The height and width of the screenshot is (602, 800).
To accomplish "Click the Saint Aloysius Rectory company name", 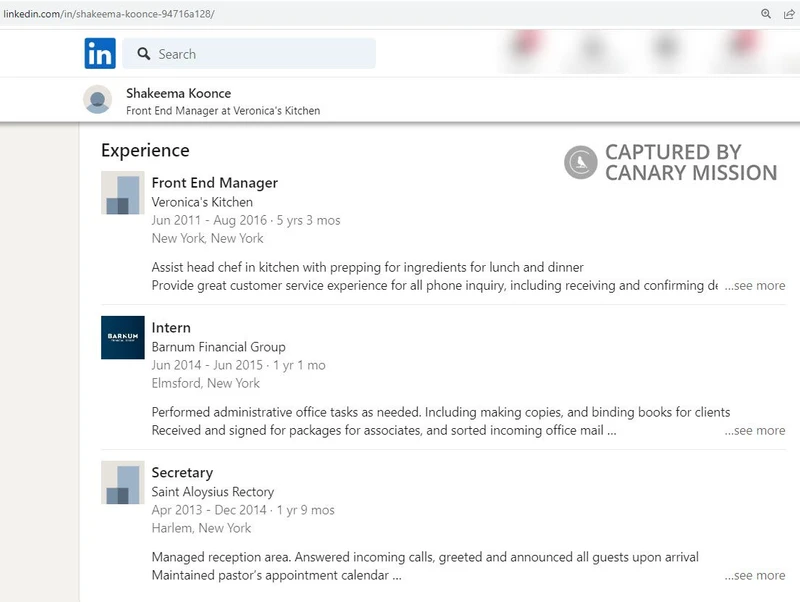I will 213,492.
